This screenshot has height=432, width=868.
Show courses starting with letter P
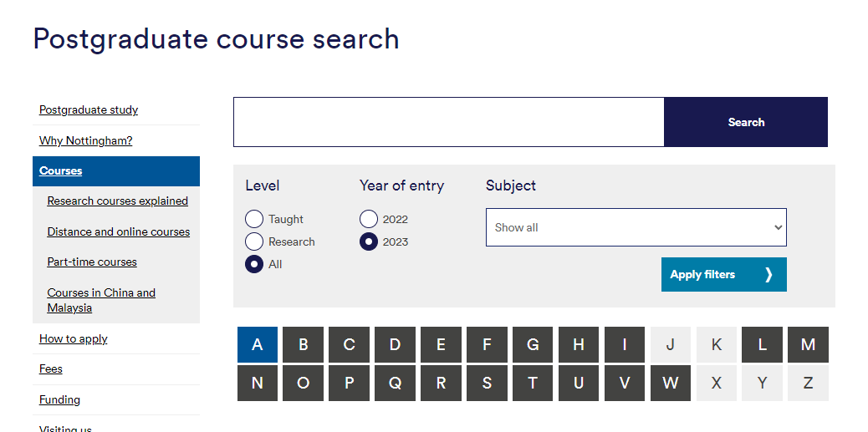350,383
